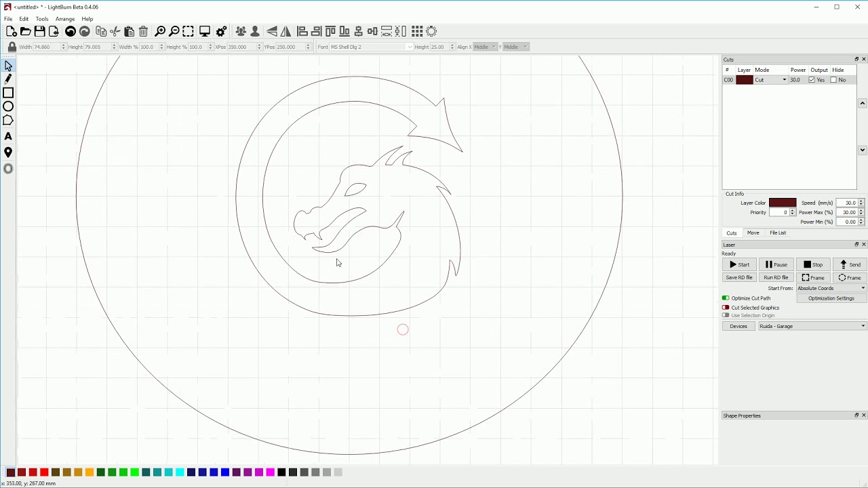This screenshot has height=488, width=868.
Task: Click the Save RD file button
Action: 739,277
